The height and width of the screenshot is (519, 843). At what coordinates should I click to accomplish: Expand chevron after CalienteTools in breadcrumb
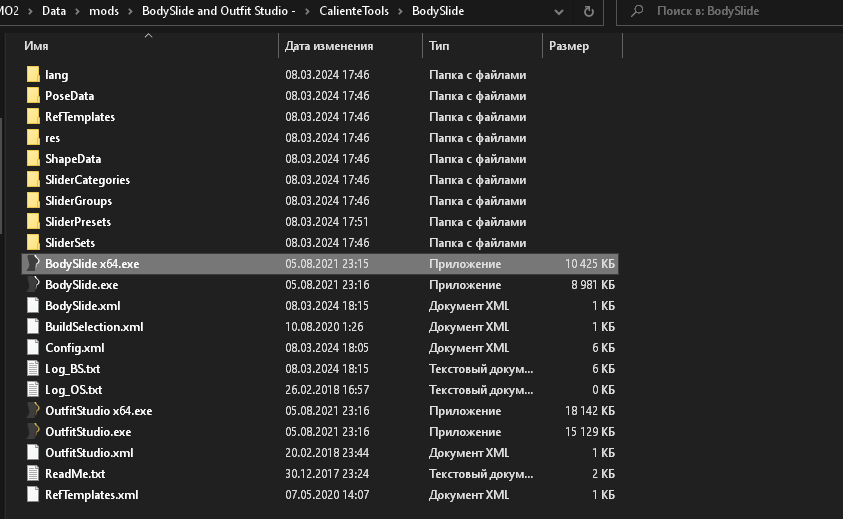401,11
